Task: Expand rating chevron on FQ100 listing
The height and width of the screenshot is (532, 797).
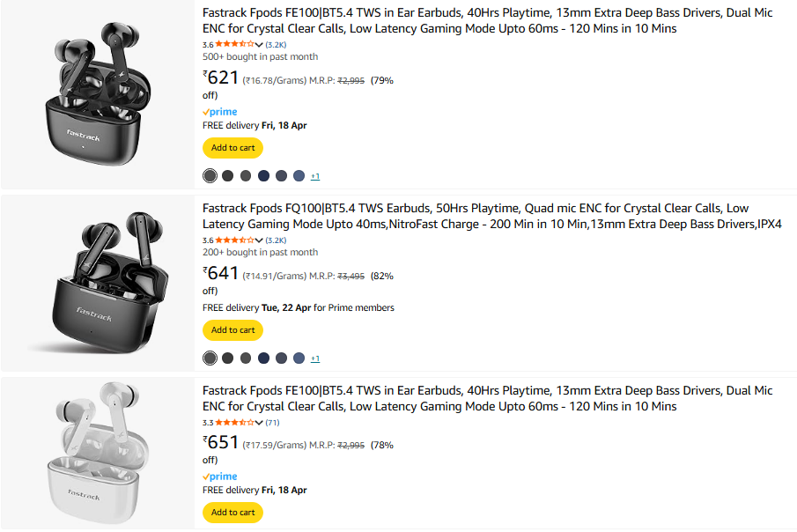Action: coord(259,240)
